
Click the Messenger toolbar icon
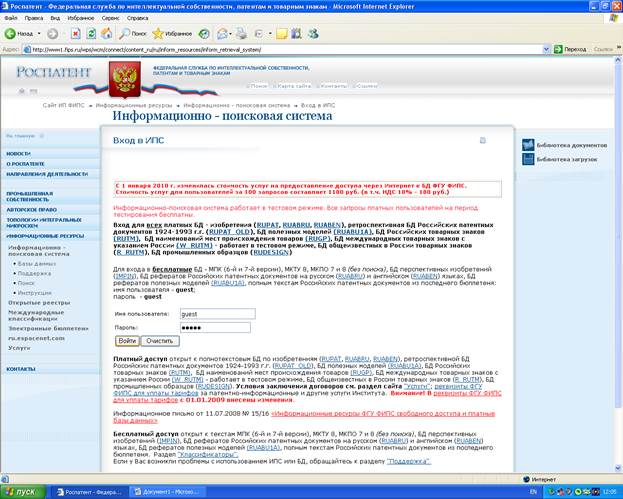coord(313,34)
